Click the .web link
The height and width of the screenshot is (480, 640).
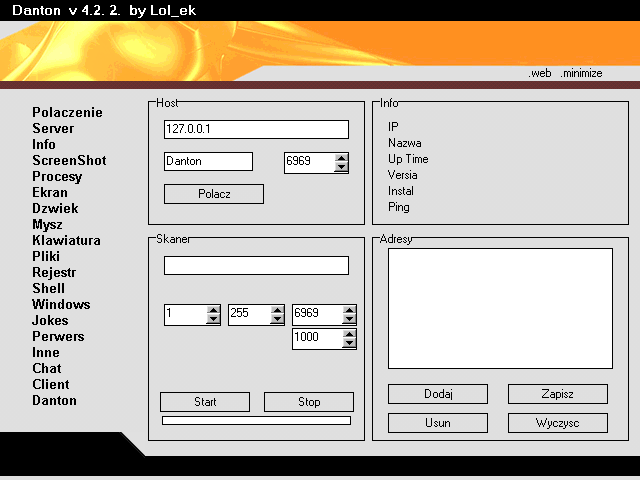pyautogui.click(x=540, y=73)
